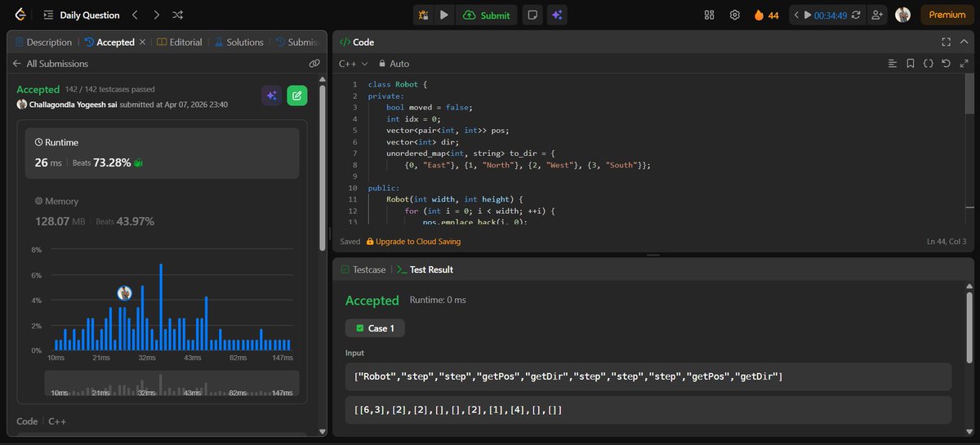Image resolution: width=980 pixels, height=445 pixels.
Task: Invite collaborator with add-person icon
Action: [877, 15]
